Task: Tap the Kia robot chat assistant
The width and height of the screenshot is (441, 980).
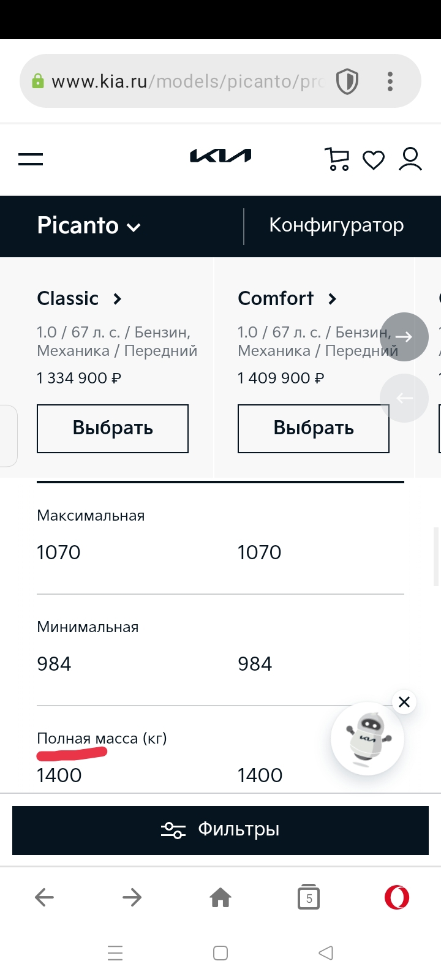Action: (367, 739)
